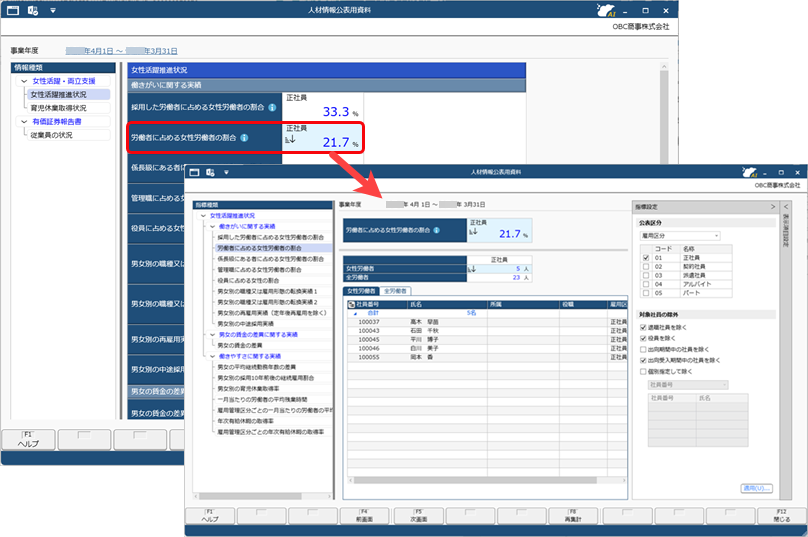This screenshot has width=808, height=537.
Task: Toggle the 01 正社員 checkbox
Action: click(x=646, y=258)
